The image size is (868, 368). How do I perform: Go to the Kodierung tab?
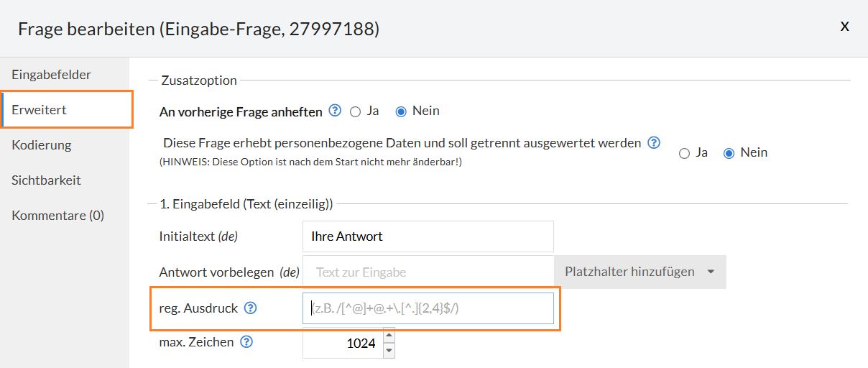pos(42,145)
